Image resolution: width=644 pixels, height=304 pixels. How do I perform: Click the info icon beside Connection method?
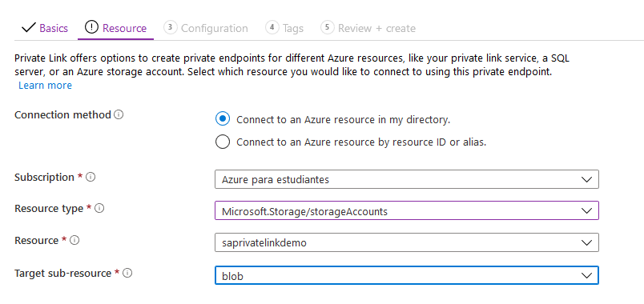[119, 115]
